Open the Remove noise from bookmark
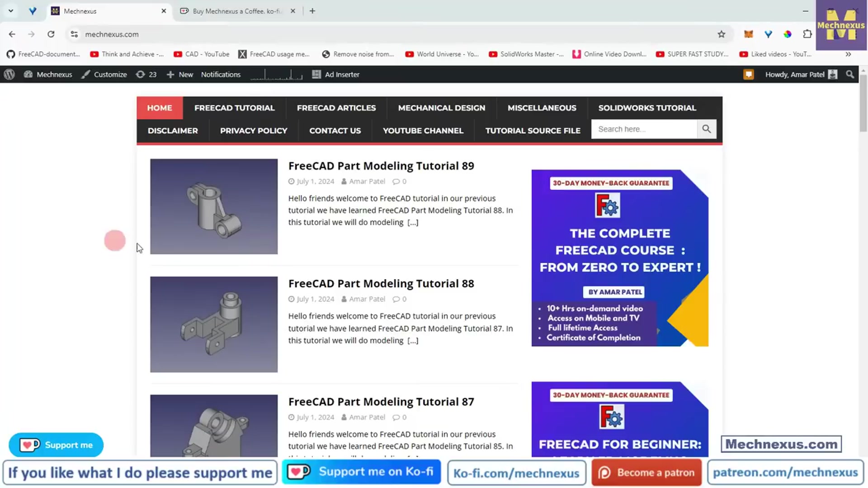Viewport: 868px width, 488px height. pyautogui.click(x=358, y=54)
